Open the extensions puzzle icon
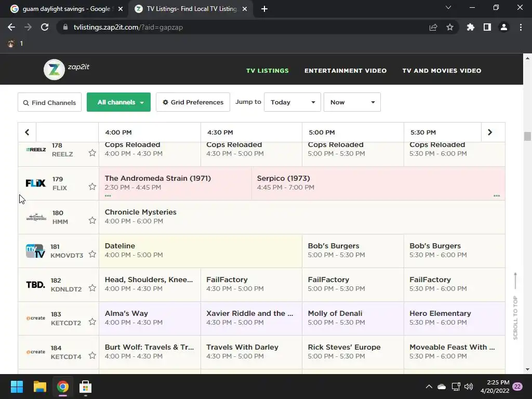Viewport: 532px width, 399px height. (471, 27)
